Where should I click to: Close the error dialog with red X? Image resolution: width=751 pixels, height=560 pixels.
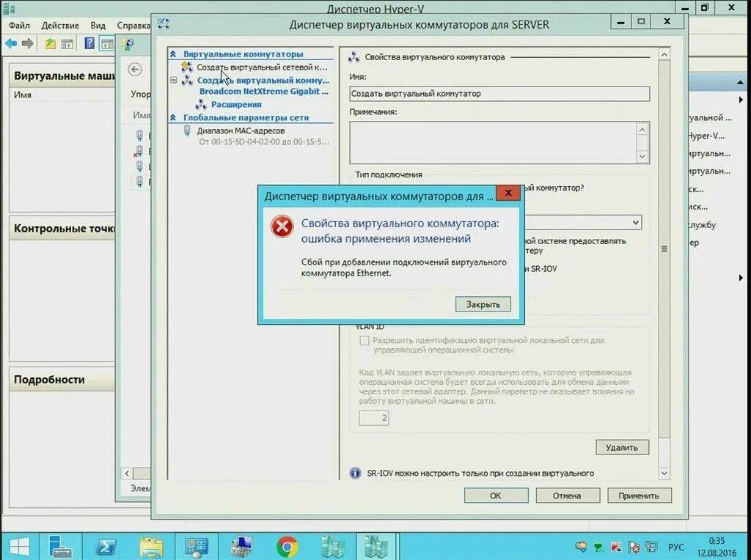tap(508, 193)
